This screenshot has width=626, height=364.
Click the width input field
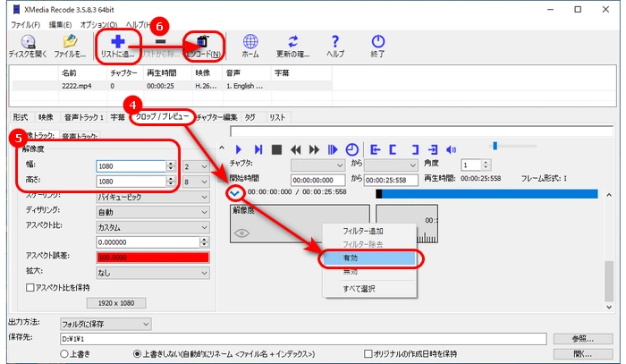tap(130, 165)
